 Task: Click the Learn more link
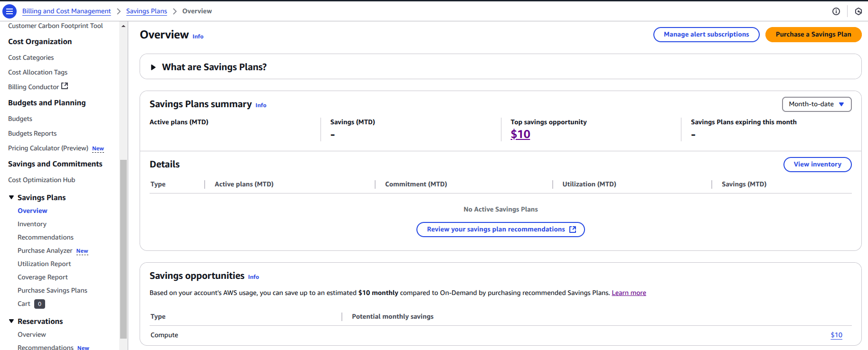629,293
